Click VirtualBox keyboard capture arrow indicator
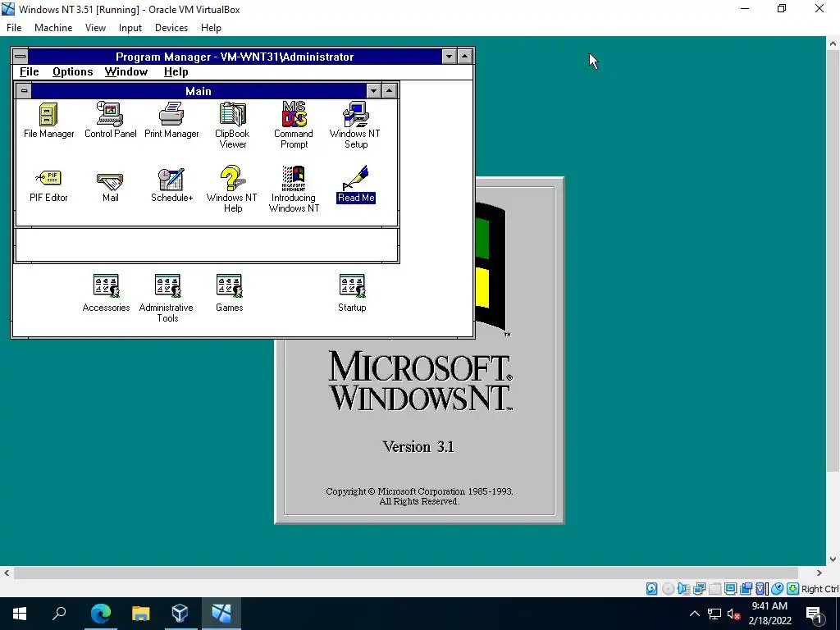This screenshot has width=840, height=630. pyautogui.click(x=793, y=589)
